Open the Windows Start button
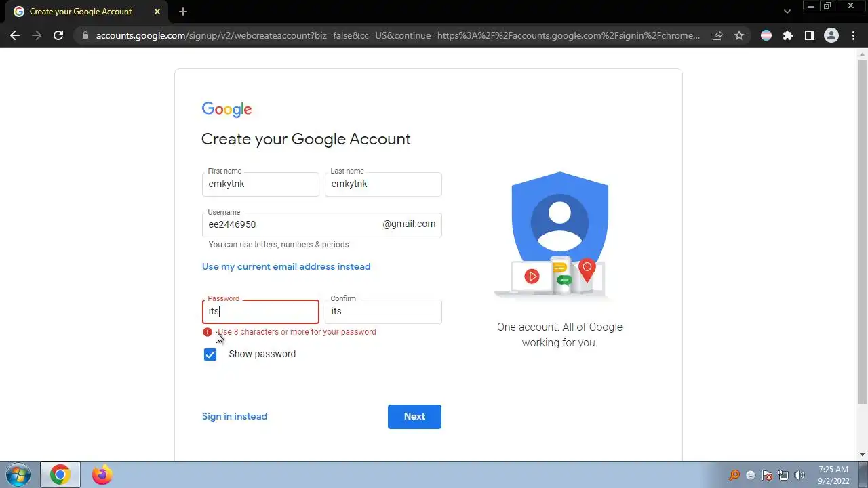 tap(18, 474)
